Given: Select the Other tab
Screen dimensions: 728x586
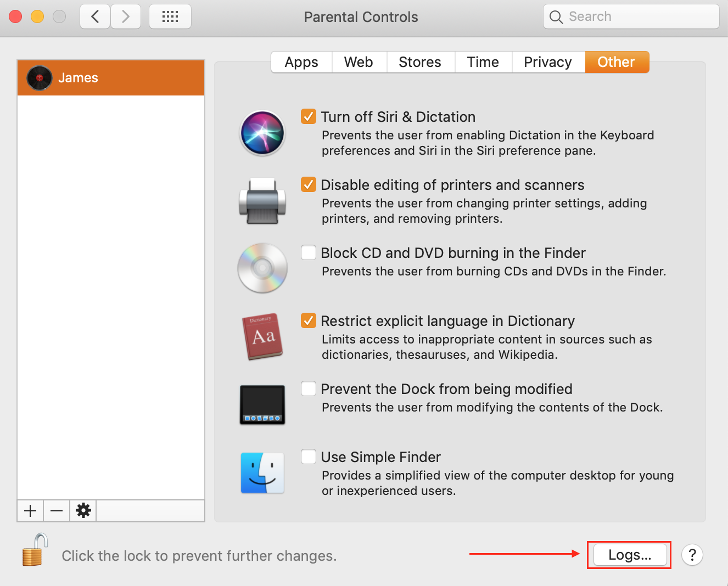Looking at the screenshot, I should (617, 62).
